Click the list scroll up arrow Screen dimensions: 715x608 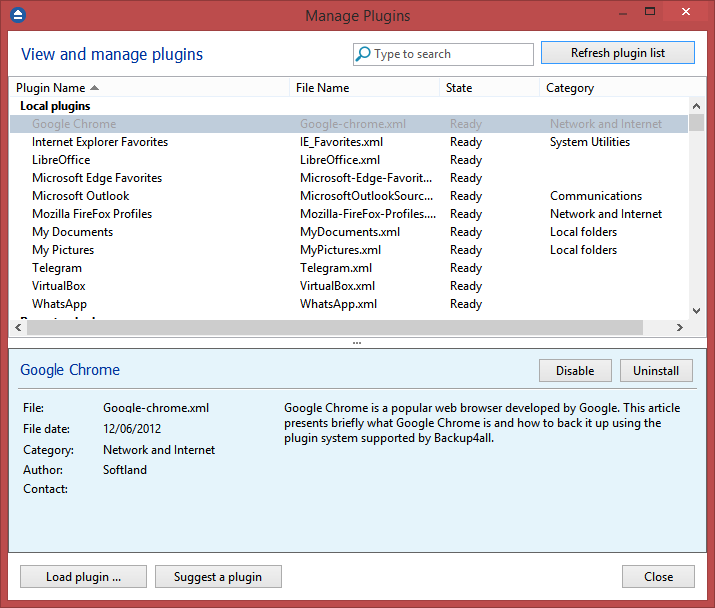pyautogui.click(x=696, y=106)
